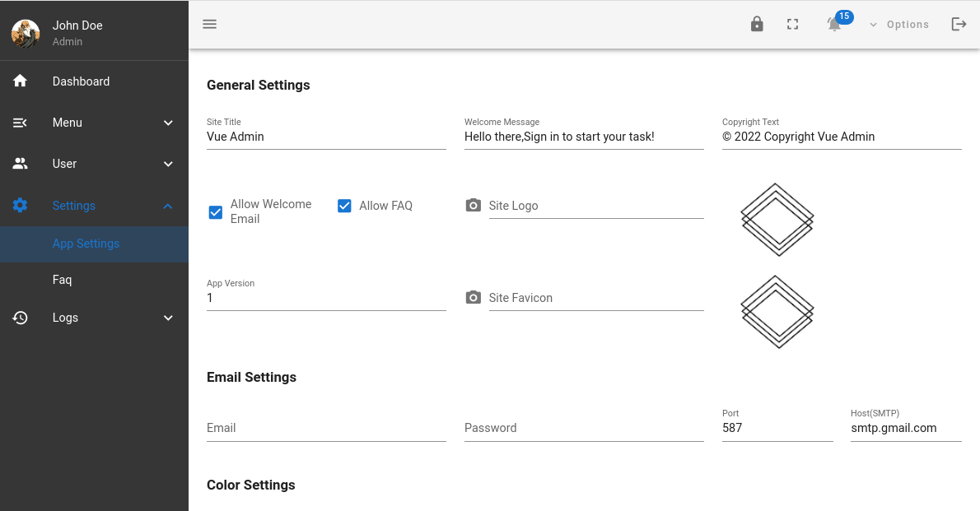The height and width of the screenshot is (511, 980).
Task: Toggle fullscreen mode icon
Action: pos(793,25)
